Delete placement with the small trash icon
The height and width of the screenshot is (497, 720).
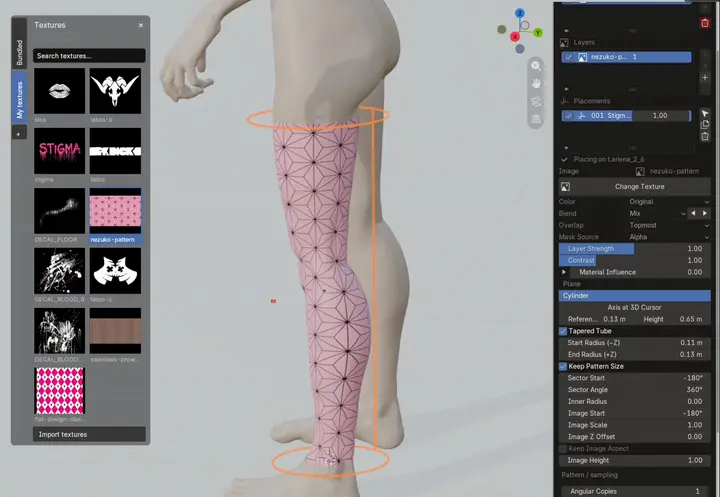pyautogui.click(x=705, y=136)
